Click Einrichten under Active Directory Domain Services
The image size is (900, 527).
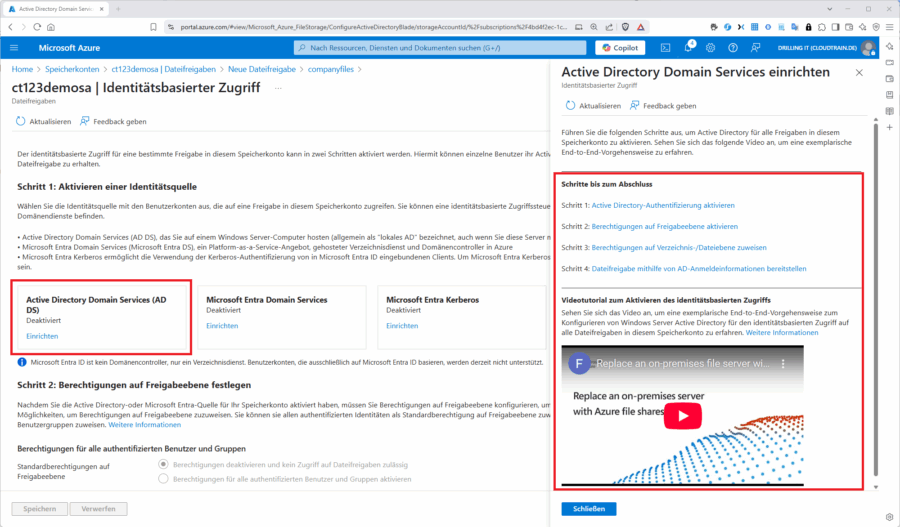42,336
